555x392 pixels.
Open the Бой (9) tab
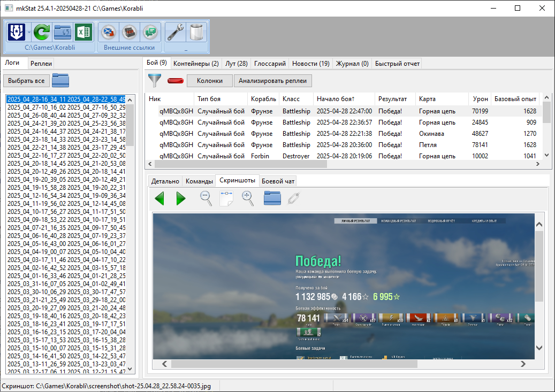[x=157, y=63]
